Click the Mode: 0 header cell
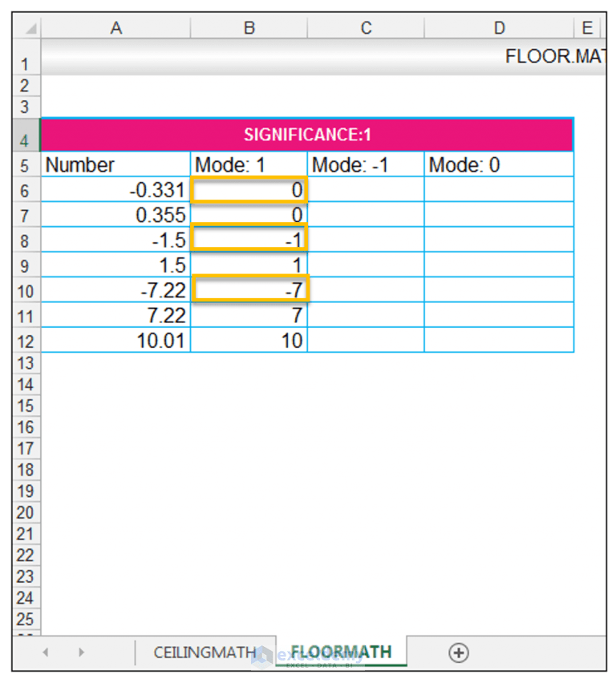 click(499, 164)
